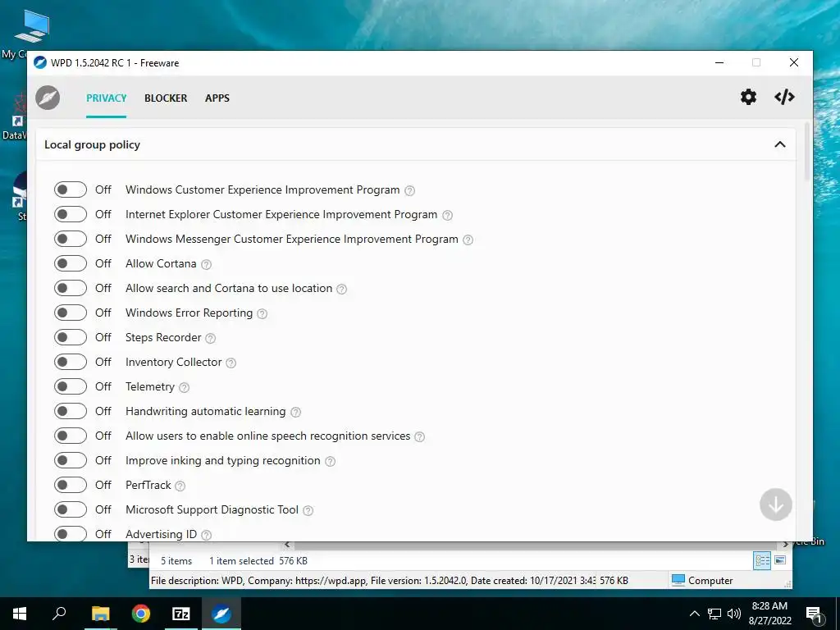Toggle online speech recognition services switch
Image resolution: width=840 pixels, height=630 pixels.
tap(71, 436)
